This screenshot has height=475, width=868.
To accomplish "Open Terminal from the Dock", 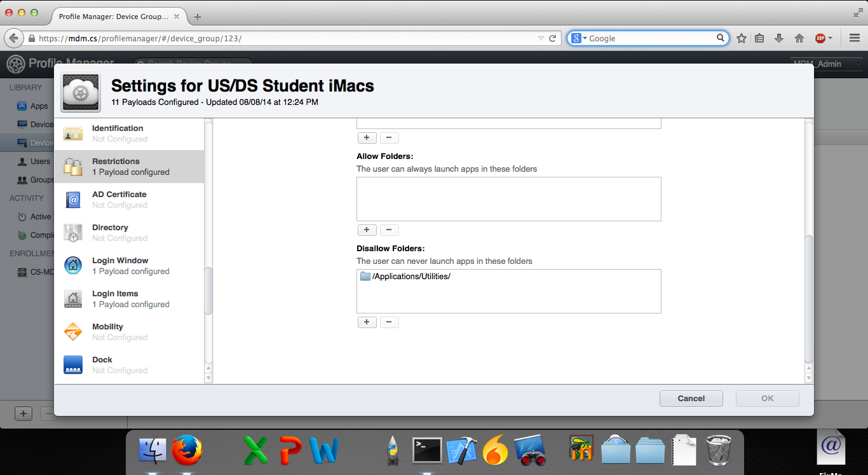I will coord(426,450).
